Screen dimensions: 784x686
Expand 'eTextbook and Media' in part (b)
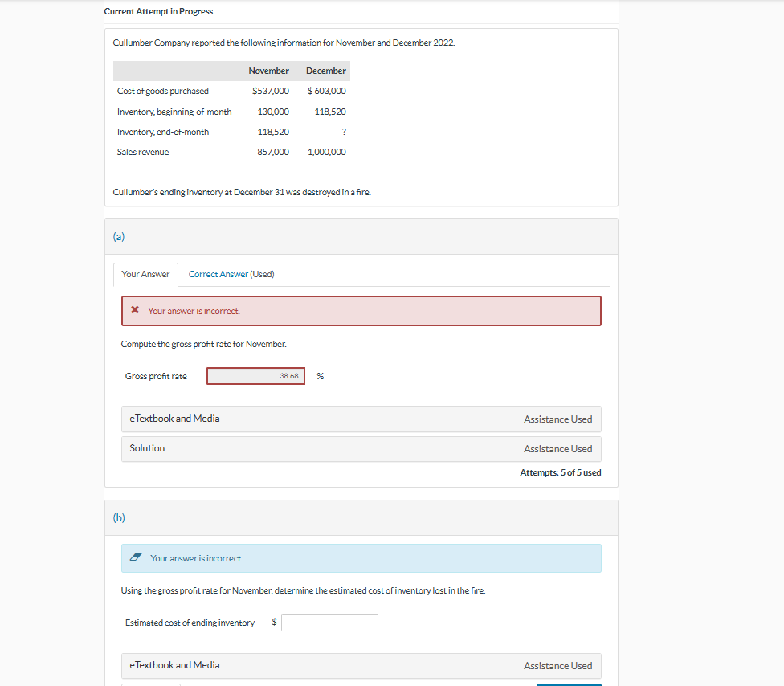[174, 665]
